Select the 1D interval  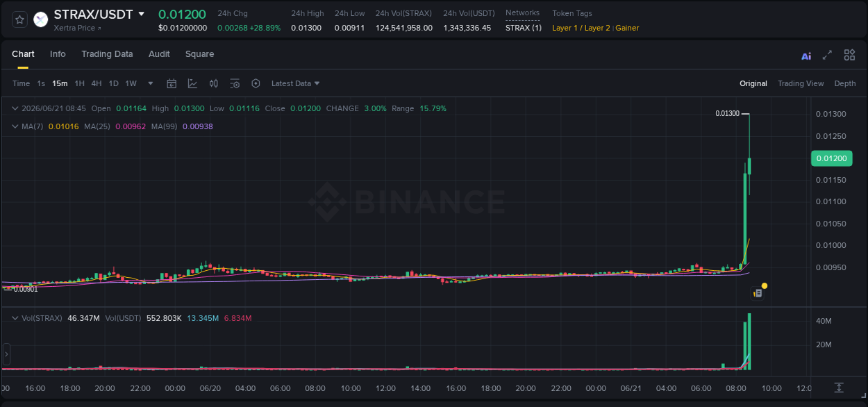[113, 83]
